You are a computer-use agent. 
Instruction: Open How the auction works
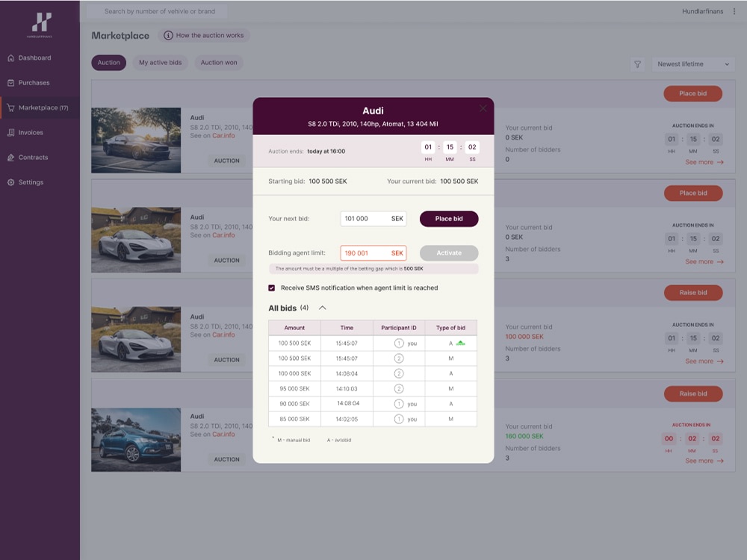203,35
